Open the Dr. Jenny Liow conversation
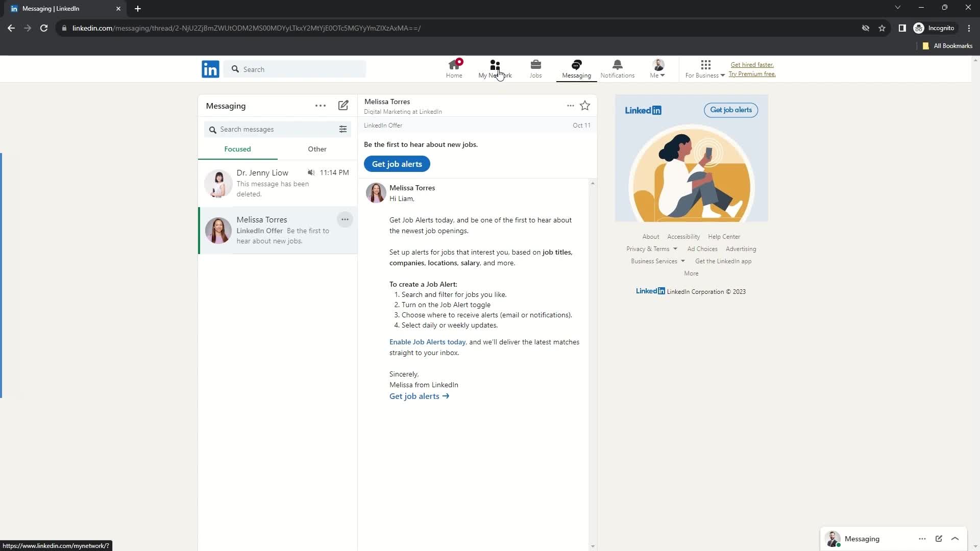 pyautogui.click(x=278, y=183)
